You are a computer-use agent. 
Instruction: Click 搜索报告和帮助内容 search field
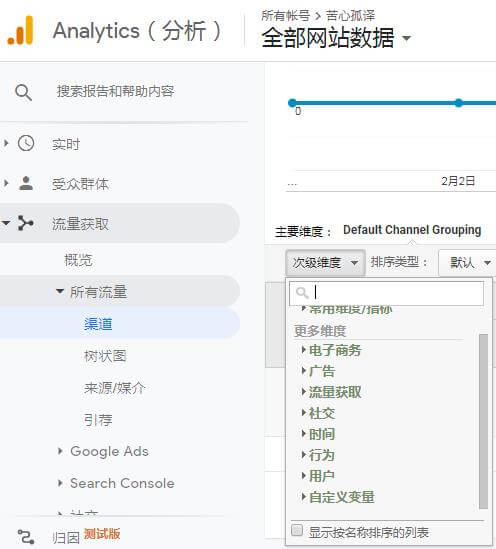[116, 91]
